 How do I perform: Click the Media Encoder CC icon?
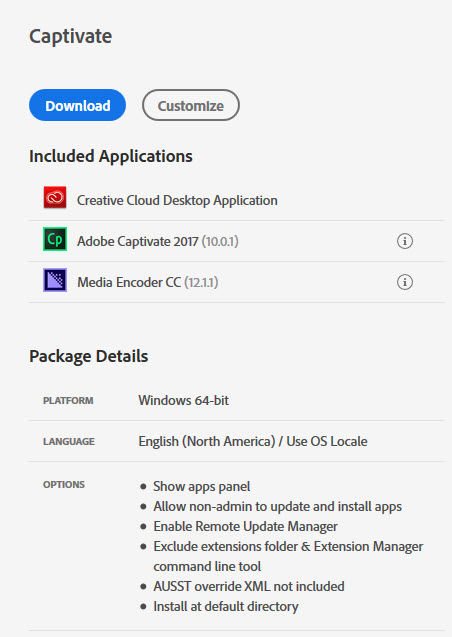pos(55,280)
